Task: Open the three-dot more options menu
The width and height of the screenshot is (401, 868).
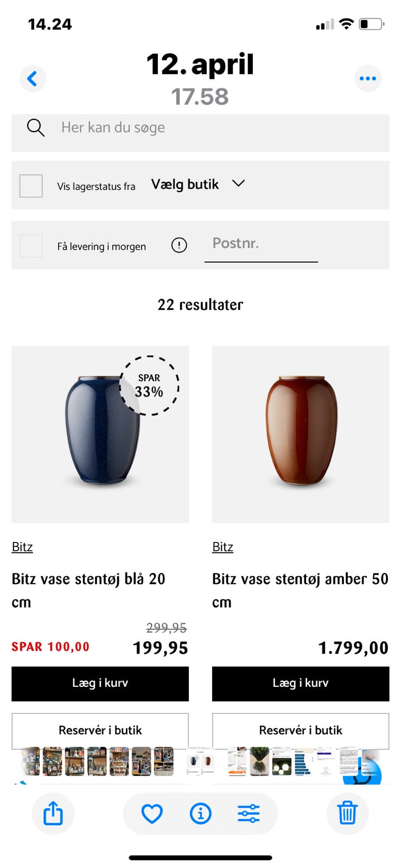Action: (367, 79)
